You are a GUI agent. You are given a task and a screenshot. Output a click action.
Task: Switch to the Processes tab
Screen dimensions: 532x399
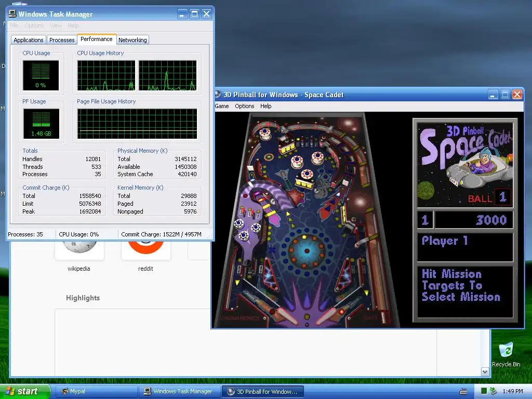[x=62, y=40]
